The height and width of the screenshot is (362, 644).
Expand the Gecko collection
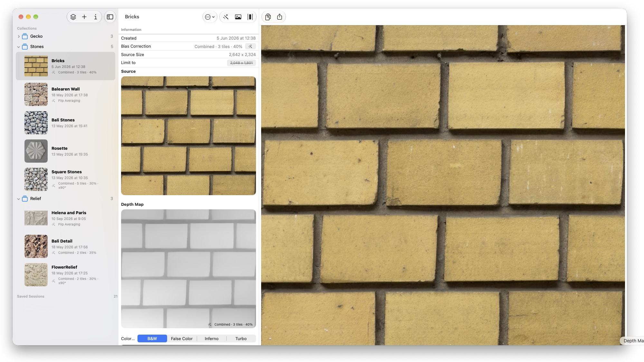tap(19, 36)
